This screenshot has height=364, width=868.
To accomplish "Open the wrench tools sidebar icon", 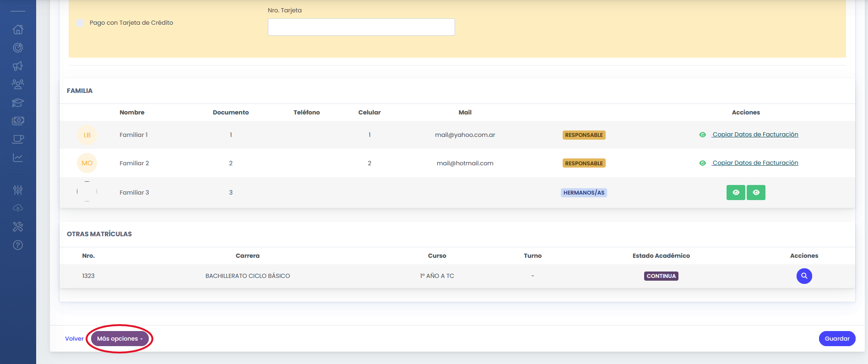I will (18, 227).
